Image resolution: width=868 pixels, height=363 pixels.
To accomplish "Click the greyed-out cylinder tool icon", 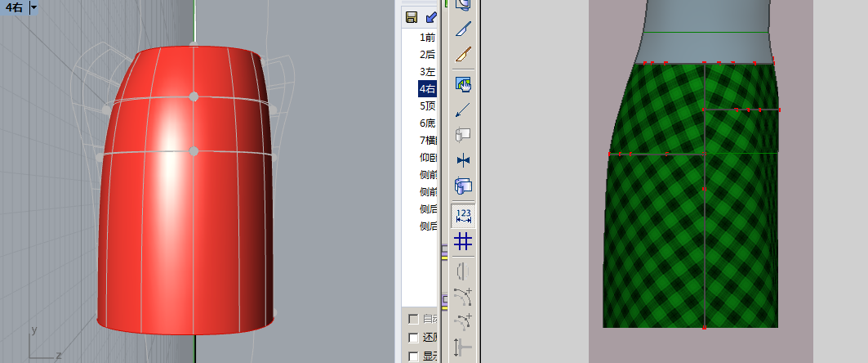I will (463, 135).
